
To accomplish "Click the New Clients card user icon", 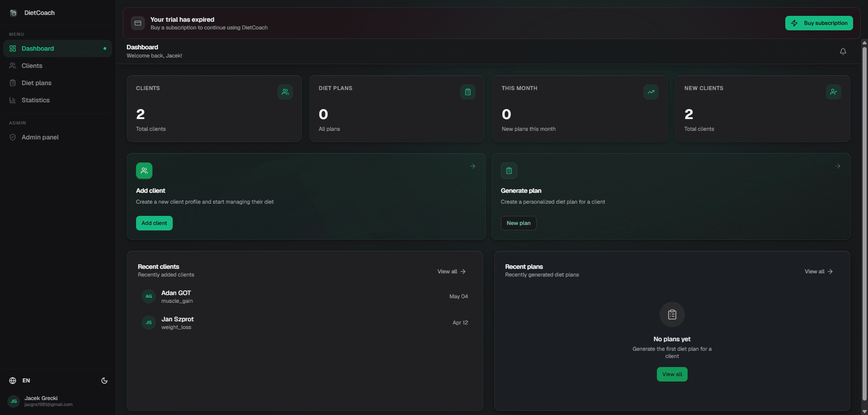I will click(x=834, y=92).
